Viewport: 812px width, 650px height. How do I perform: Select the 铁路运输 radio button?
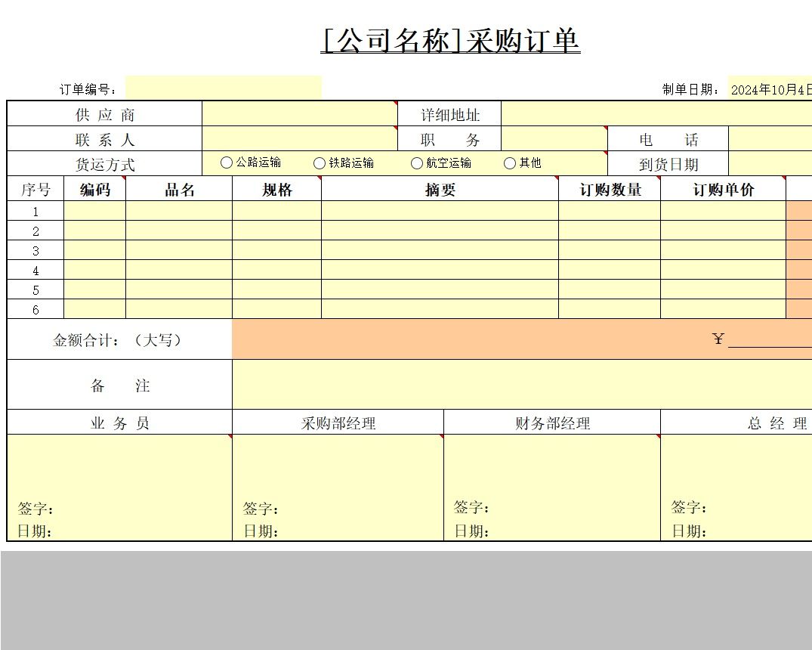(x=320, y=162)
